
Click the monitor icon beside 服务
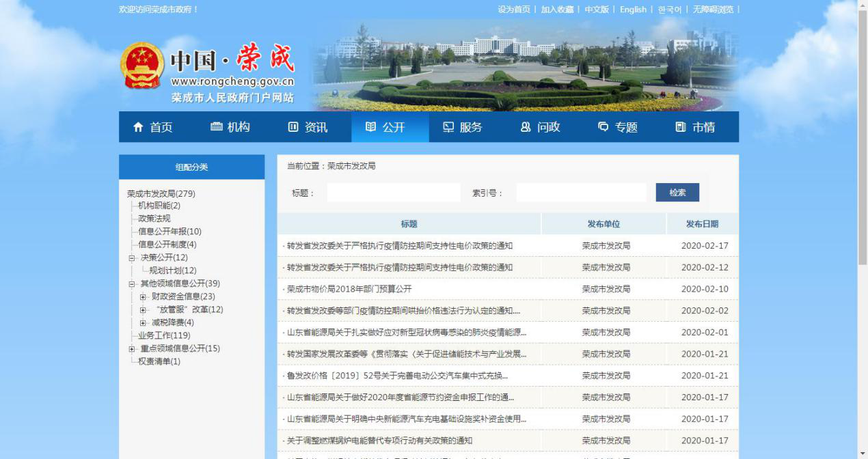point(448,127)
